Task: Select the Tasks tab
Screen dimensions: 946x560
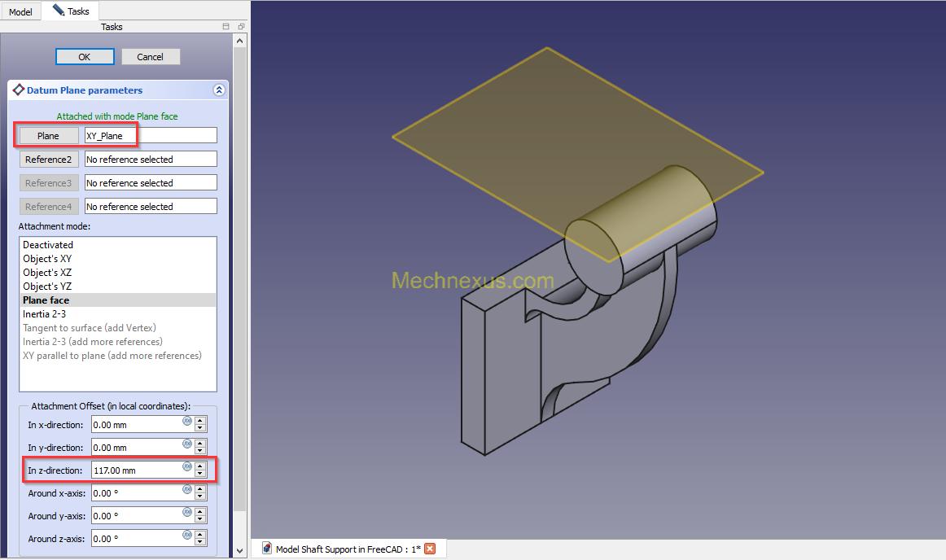Action: tap(71, 11)
